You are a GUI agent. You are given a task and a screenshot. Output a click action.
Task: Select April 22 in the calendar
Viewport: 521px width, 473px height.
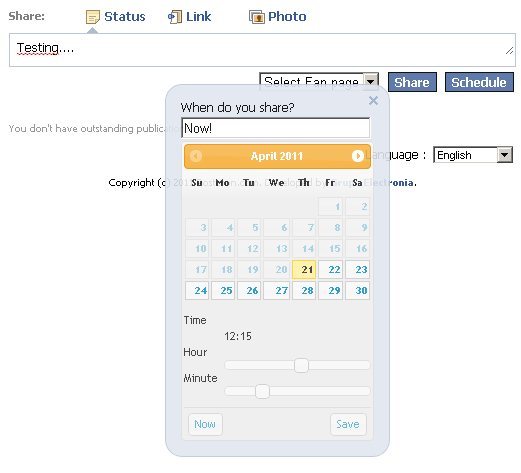coord(330,269)
